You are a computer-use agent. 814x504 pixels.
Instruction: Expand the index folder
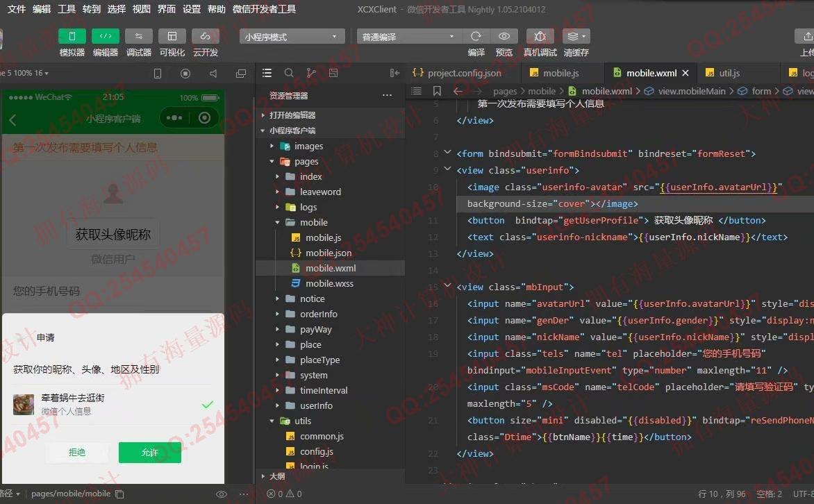point(330,176)
